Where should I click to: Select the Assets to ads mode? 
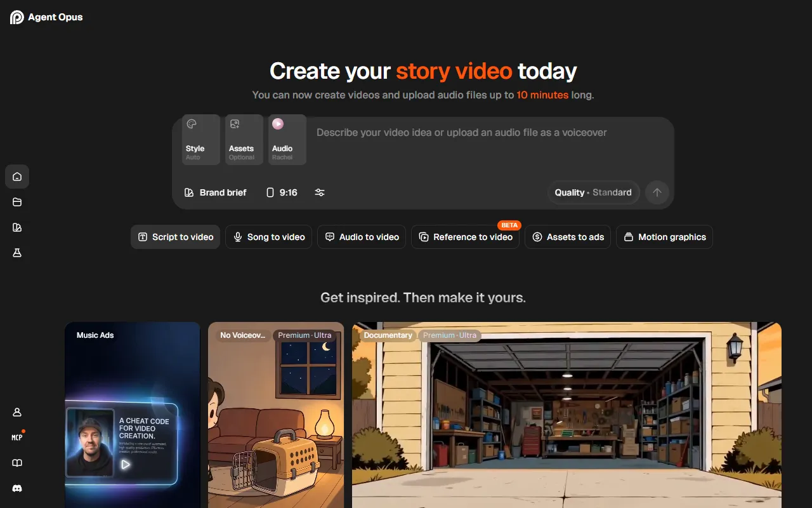568,237
